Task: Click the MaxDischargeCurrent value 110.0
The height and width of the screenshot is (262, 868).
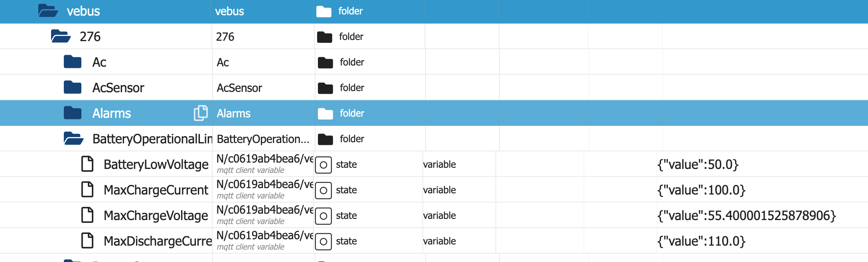Action: coord(701,241)
